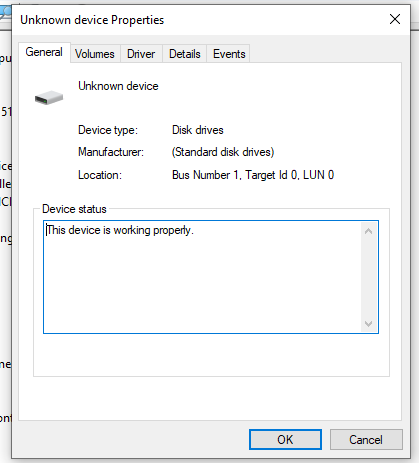Click the 'Unknown device Properties' title bar text
The width and height of the screenshot is (419, 463).
92,20
